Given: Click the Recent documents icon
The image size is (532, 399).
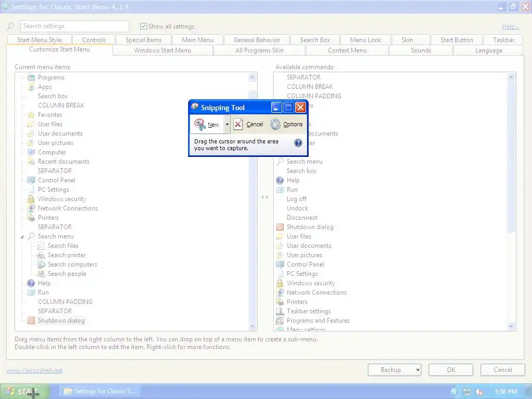Looking at the screenshot, I should point(31,162).
